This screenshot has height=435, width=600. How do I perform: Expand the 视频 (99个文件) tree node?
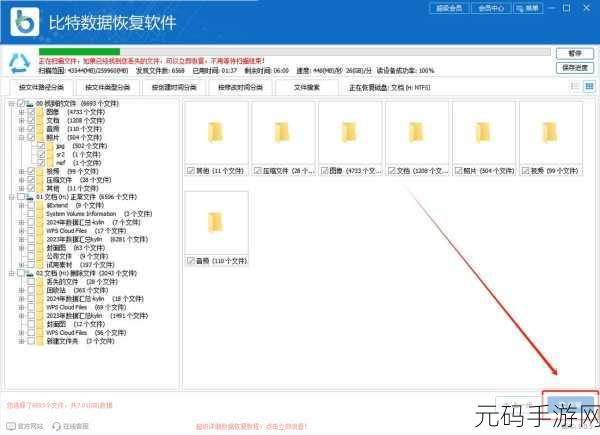pos(21,171)
